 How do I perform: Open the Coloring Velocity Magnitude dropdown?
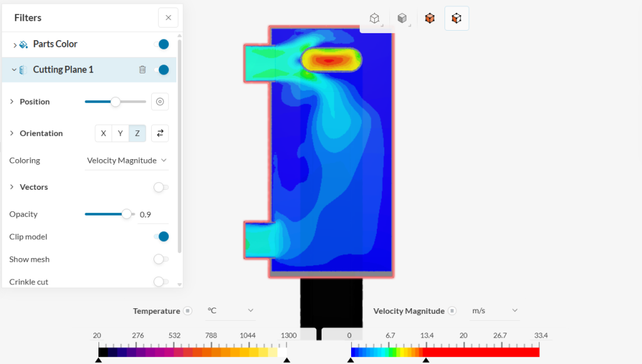127,161
